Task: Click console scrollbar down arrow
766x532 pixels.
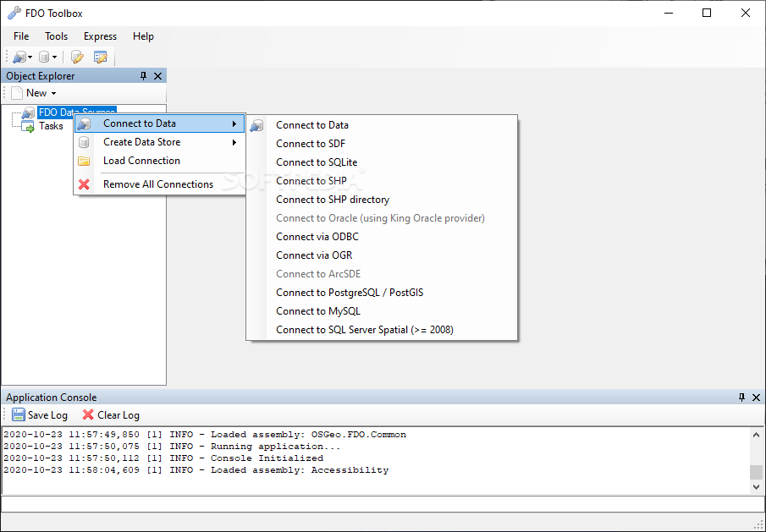Action: point(756,486)
